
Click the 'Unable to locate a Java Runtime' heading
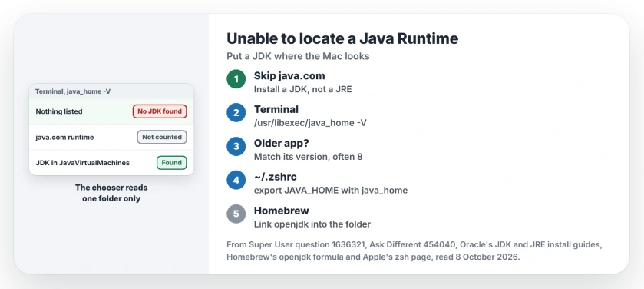coord(342,38)
